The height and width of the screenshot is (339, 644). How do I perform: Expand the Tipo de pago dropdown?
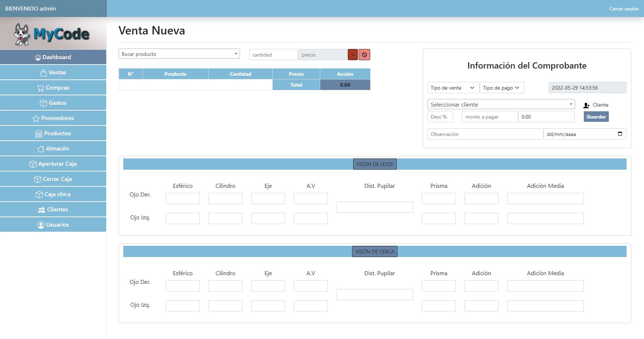[501, 88]
